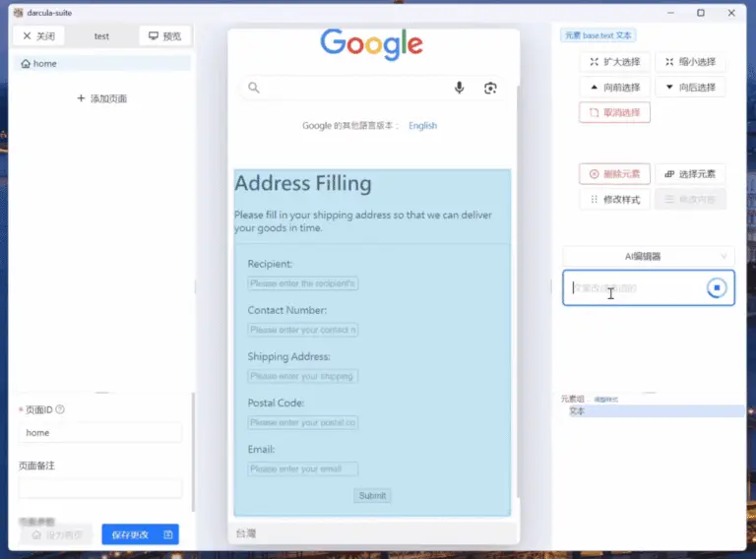Viewport: 756px width, 559px height.
Task: Click the 设为首页 set homepage button
Action: coord(56,535)
